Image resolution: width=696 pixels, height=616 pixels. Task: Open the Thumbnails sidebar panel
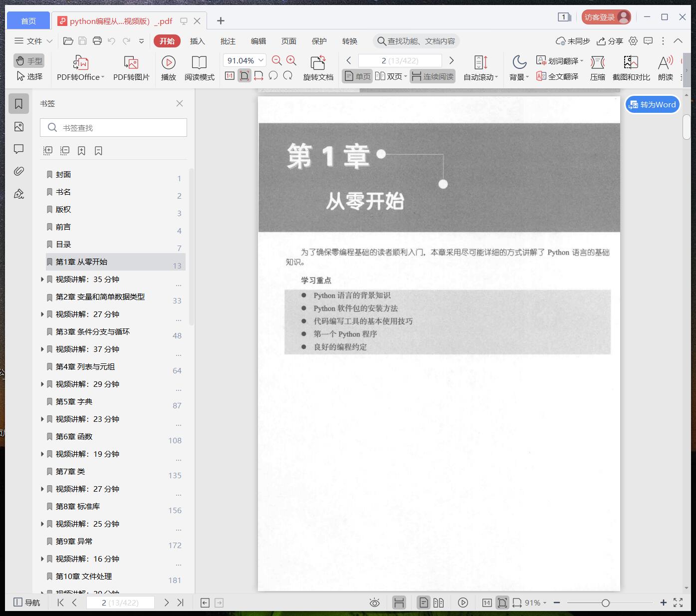[x=19, y=127]
